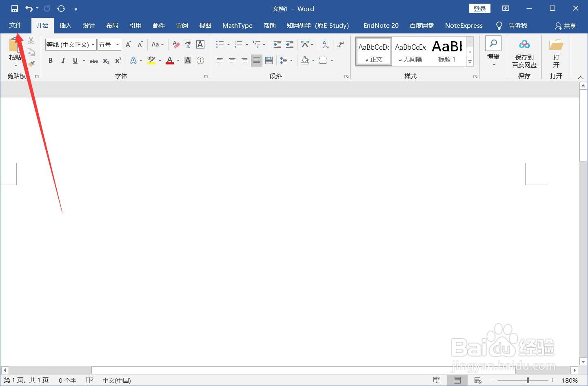Image resolution: width=588 pixels, height=386 pixels.
Task: Click the zoom slider handle
Action: click(528, 380)
